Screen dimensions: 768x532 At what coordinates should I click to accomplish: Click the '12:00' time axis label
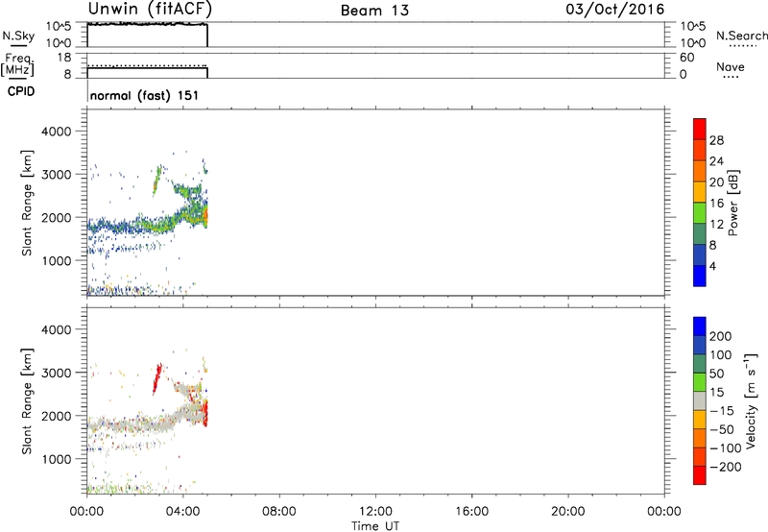(375, 512)
